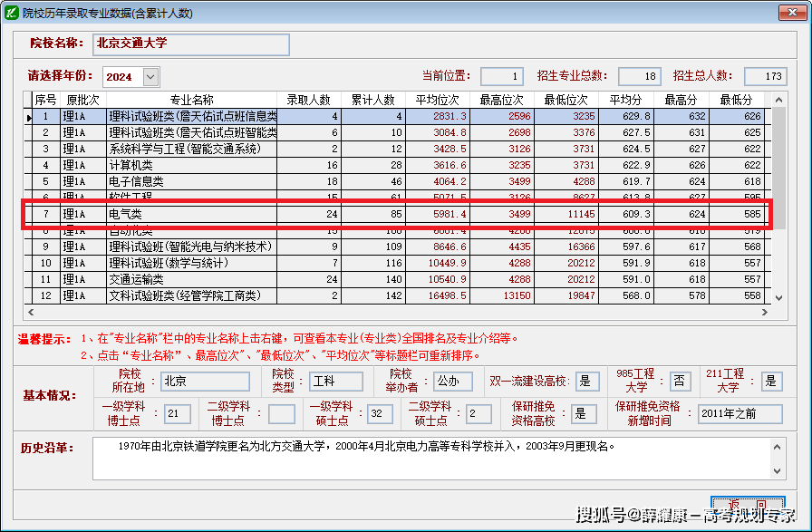The width and height of the screenshot is (812, 532).
Task: Click lowest rank cell 11145
Action: (565, 214)
